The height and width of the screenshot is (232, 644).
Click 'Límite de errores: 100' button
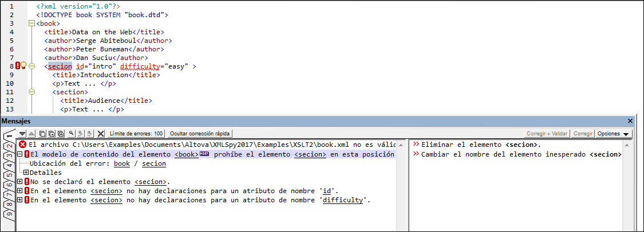[136, 134]
